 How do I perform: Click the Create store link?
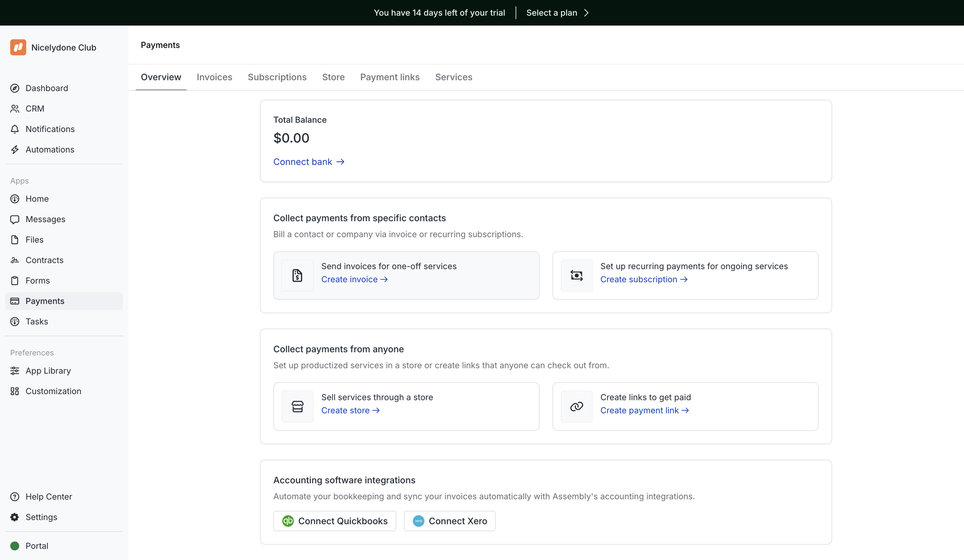point(350,410)
